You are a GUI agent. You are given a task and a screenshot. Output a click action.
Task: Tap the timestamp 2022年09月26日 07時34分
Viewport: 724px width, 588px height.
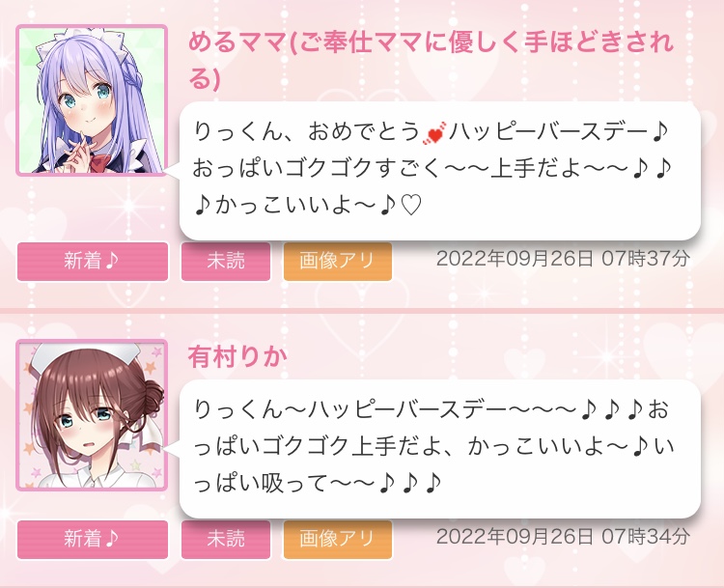tap(563, 537)
